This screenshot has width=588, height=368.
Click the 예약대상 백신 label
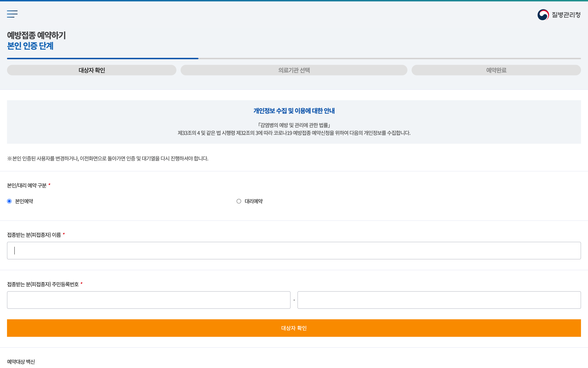pos(21,362)
